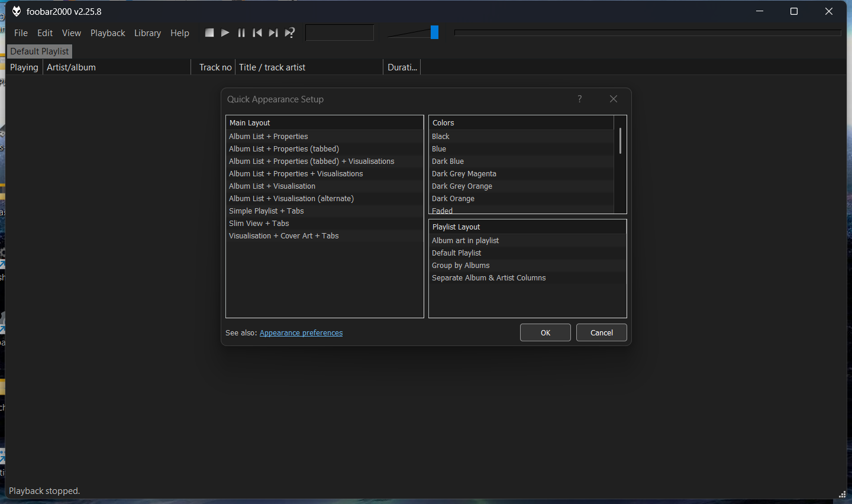This screenshot has height=504, width=852.
Task: Click the Random playback icon
Action: coord(290,33)
